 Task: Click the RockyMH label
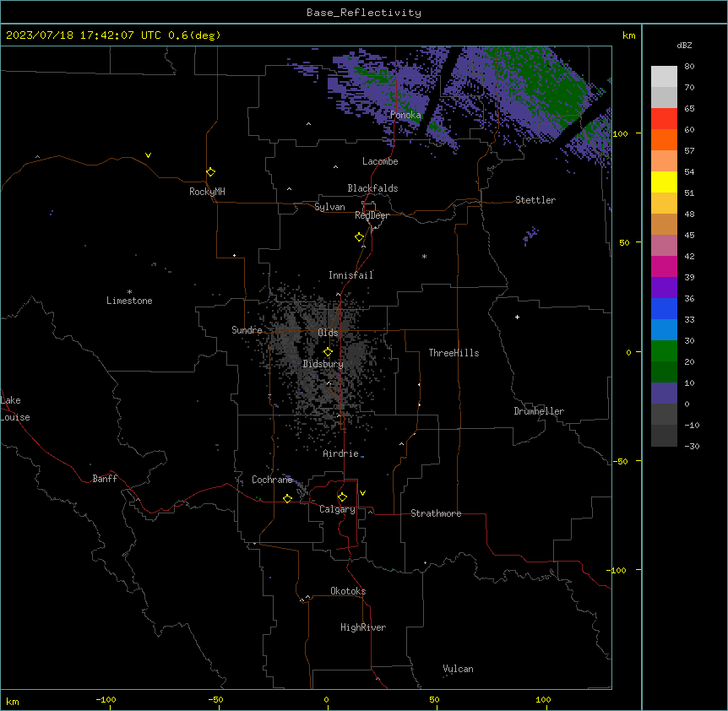click(x=207, y=192)
